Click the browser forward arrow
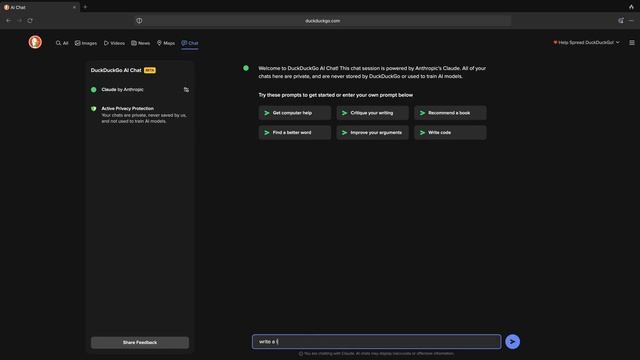Screen dimensions: 640x360 tap(19, 20)
